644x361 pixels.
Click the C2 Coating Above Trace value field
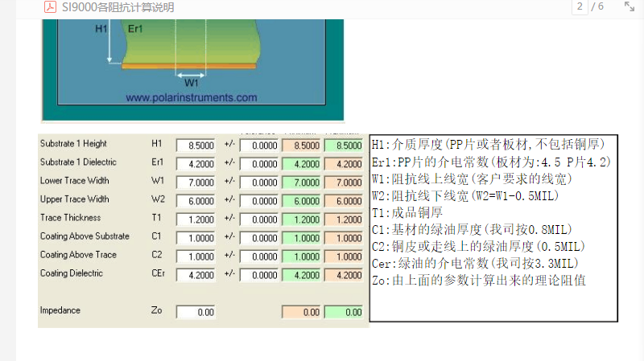tap(196, 256)
